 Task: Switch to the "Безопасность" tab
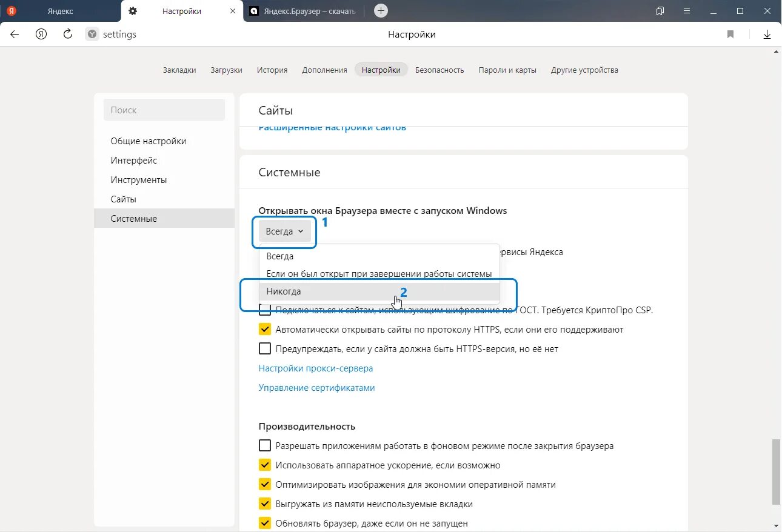click(x=439, y=70)
